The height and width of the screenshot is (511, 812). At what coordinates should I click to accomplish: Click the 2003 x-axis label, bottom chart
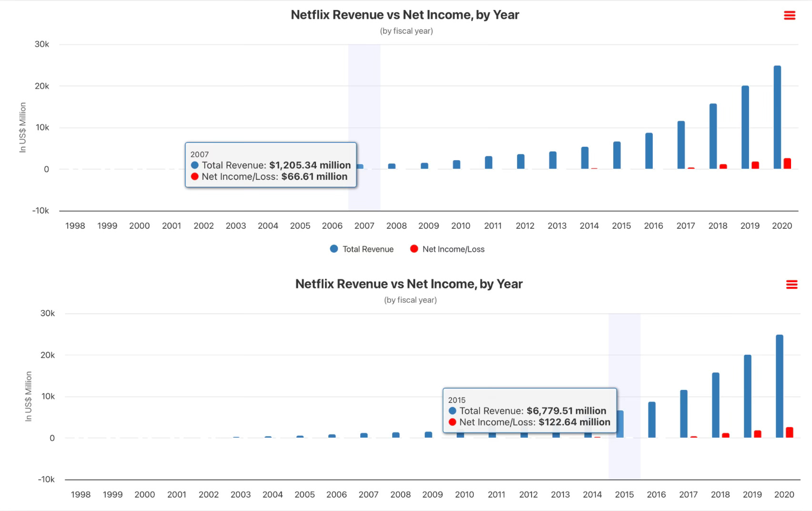tap(241, 494)
